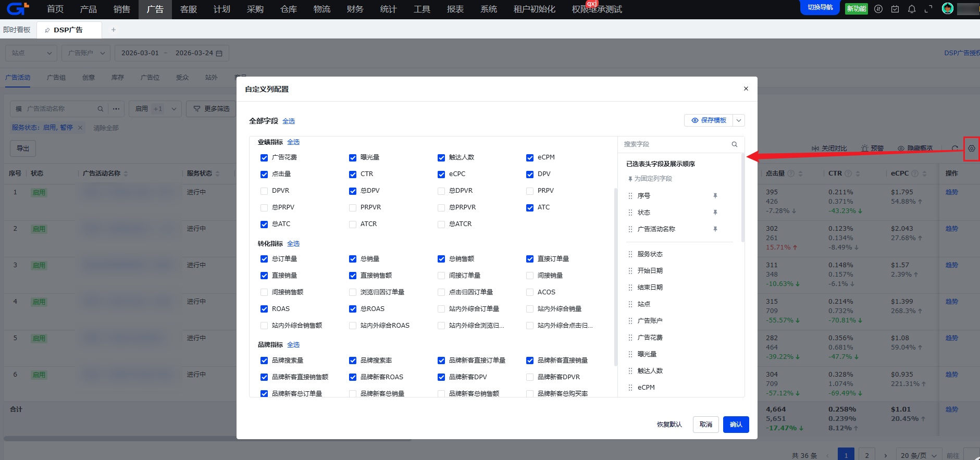This screenshot has width=980, height=460.
Task: Click the drag handle beside 服务状态 field
Action: [x=630, y=254]
